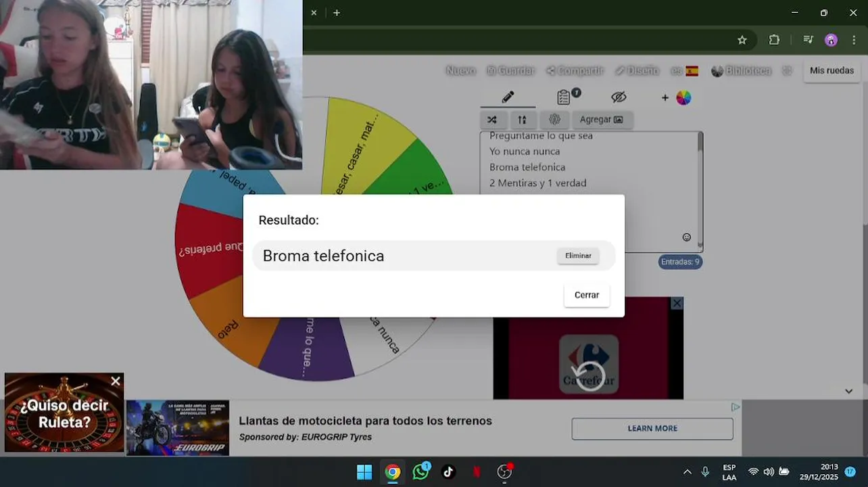This screenshot has width=868, height=487.
Task: Click the emoji smiley icon in entries box
Action: click(687, 237)
